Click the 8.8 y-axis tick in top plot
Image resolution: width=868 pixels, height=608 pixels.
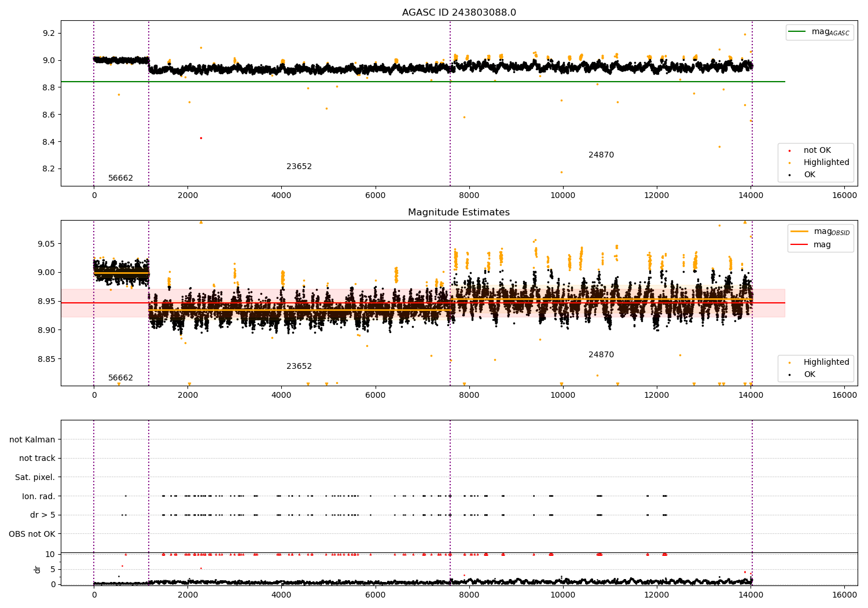(x=49, y=88)
